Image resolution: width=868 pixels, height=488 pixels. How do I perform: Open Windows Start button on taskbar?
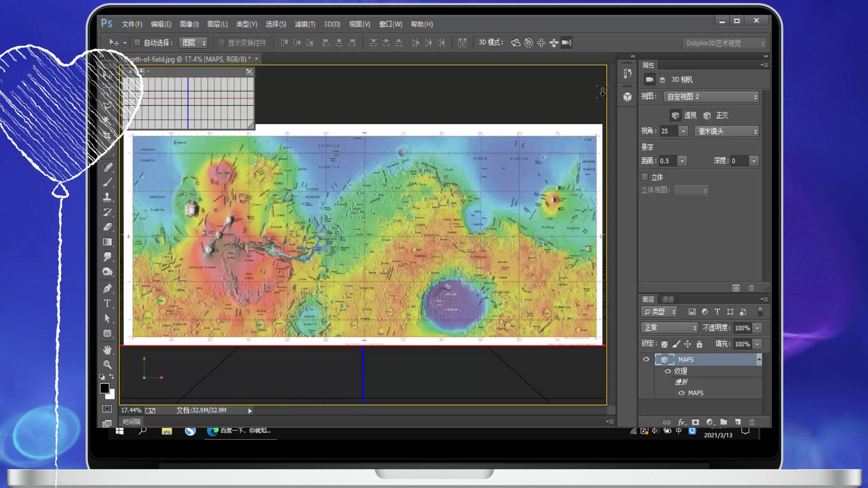(120, 431)
